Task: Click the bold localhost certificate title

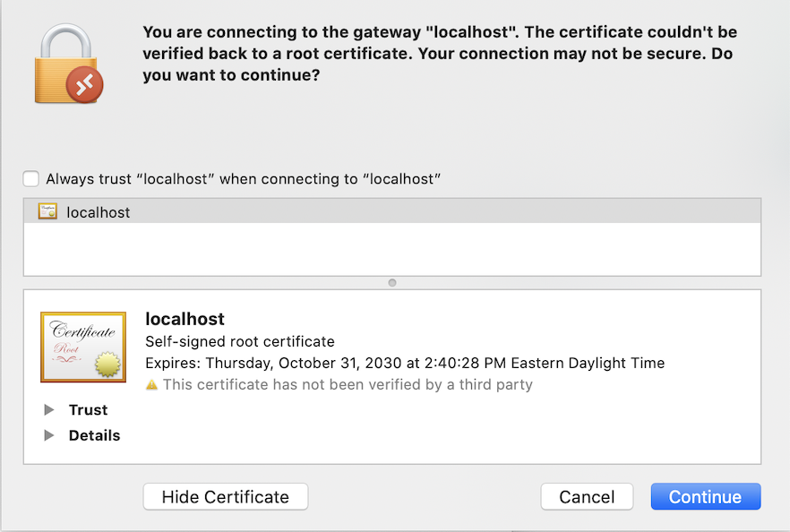Action: (x=185, y=319)
